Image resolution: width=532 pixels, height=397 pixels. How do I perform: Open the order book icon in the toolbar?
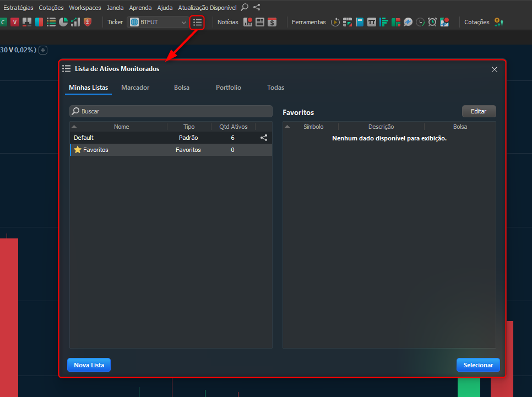(x=27, y=23)
